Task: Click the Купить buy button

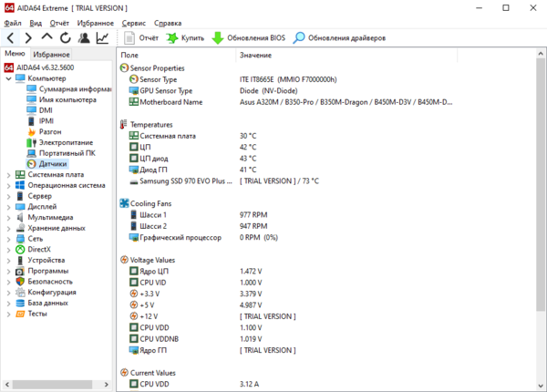Action: 185,37
